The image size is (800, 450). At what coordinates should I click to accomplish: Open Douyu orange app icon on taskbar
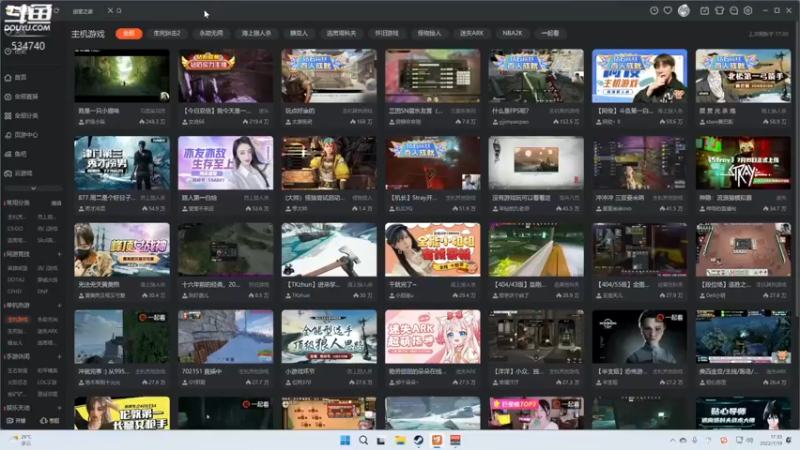[437, 440]
